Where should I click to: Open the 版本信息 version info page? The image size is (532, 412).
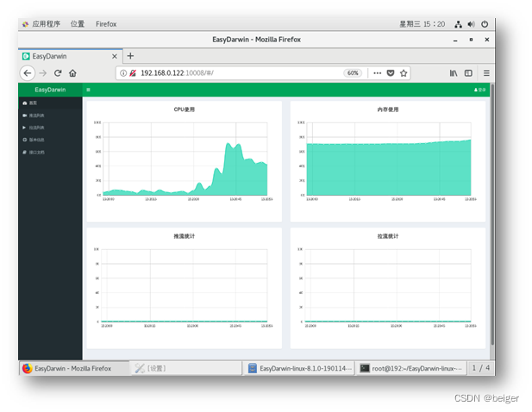coord(50,140)
